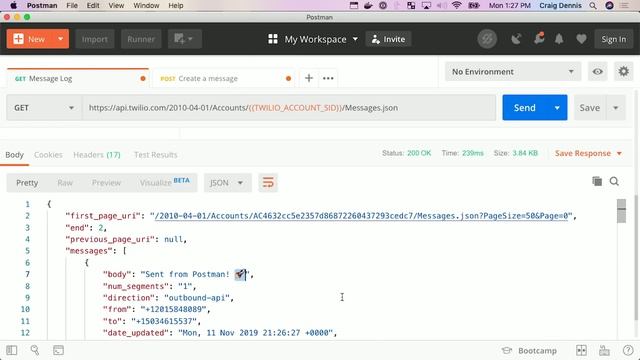
Task: Select the GET Message Log tab
Action: click(78, 78)
